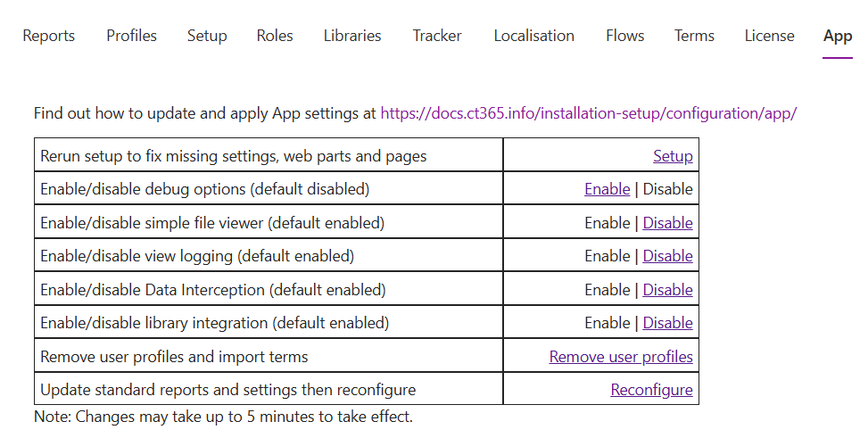The image size is (868, 438).
Task: Enable debug options
Action: (607, 189)
